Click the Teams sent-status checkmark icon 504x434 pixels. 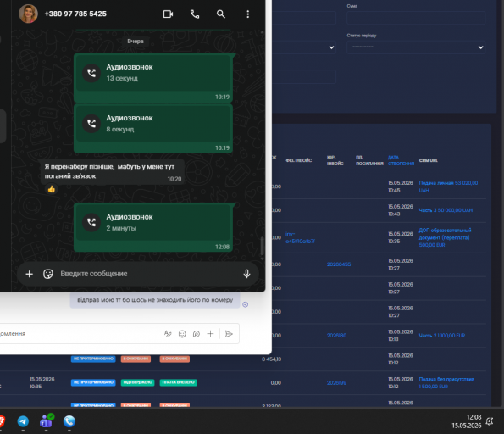pyautogui.click(x=246, y=304)
